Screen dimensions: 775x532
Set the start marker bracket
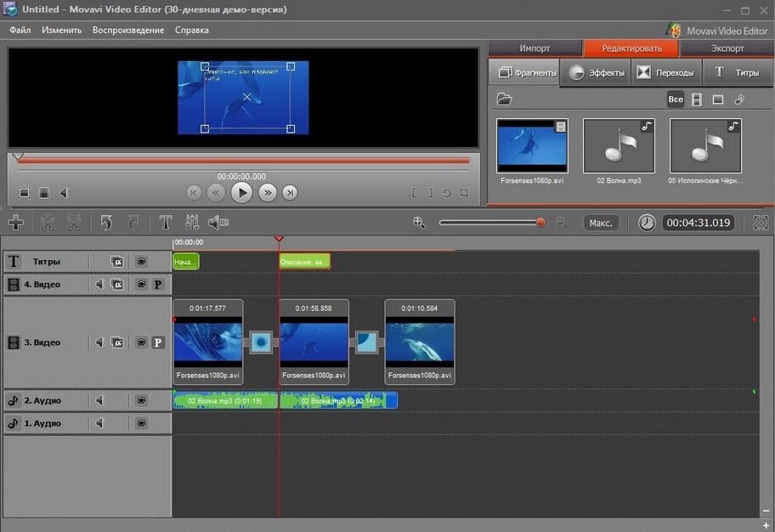tap(414, 193)
